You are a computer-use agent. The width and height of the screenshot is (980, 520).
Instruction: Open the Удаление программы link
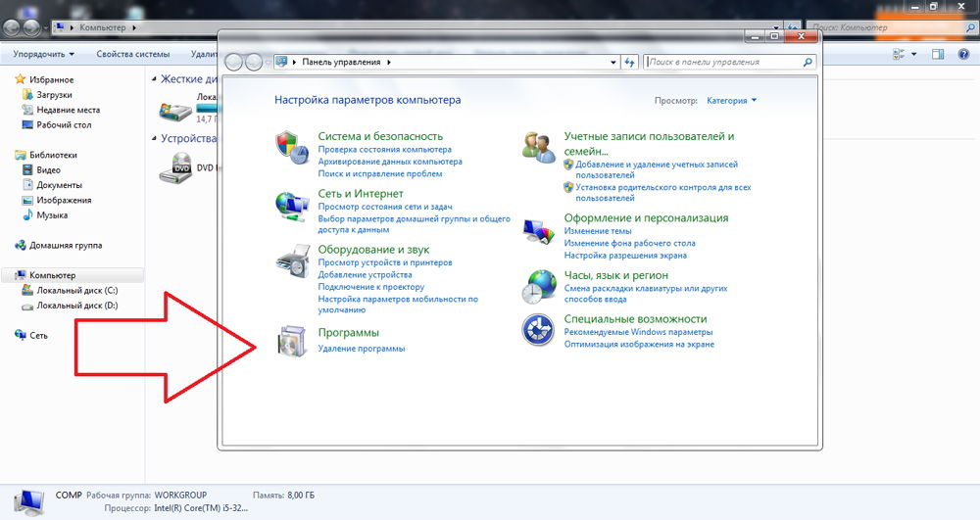click(x=361, y=349)
